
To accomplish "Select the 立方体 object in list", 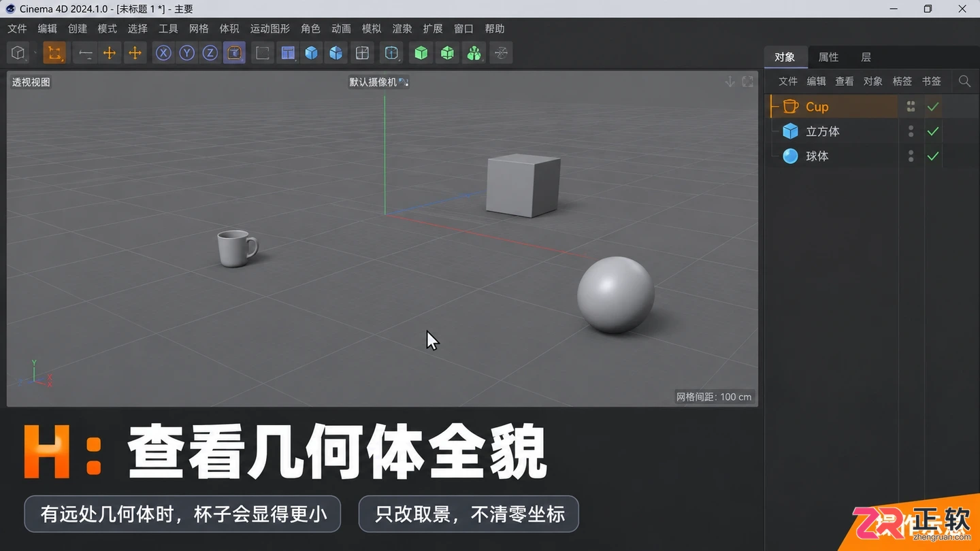I will coord(823,131).
